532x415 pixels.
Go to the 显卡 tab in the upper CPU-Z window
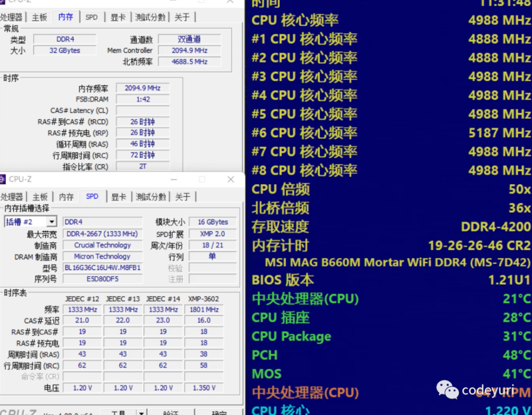(x=118, y=18)
